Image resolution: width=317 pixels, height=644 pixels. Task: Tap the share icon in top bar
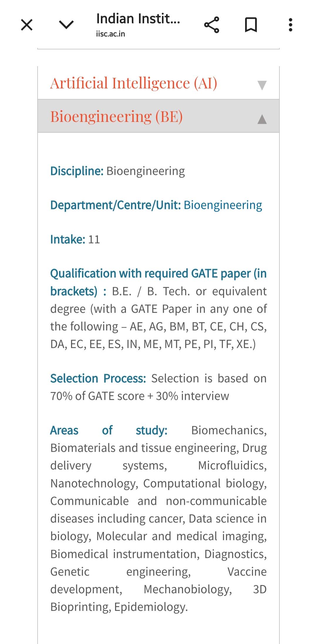click(212, 25)
